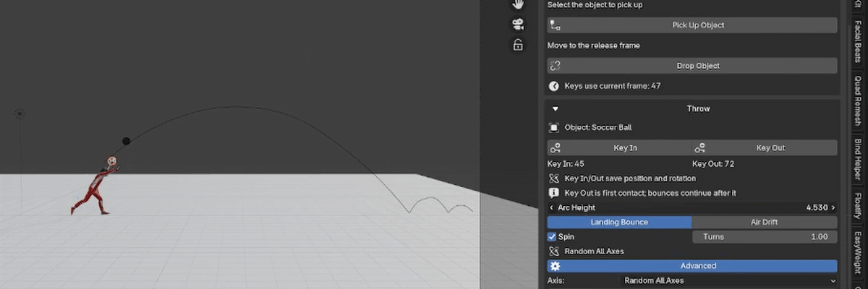This screenshot has height=289, width=868.
Task: Click the Soccer Ball object icon
Action: [x=554, y=128]
